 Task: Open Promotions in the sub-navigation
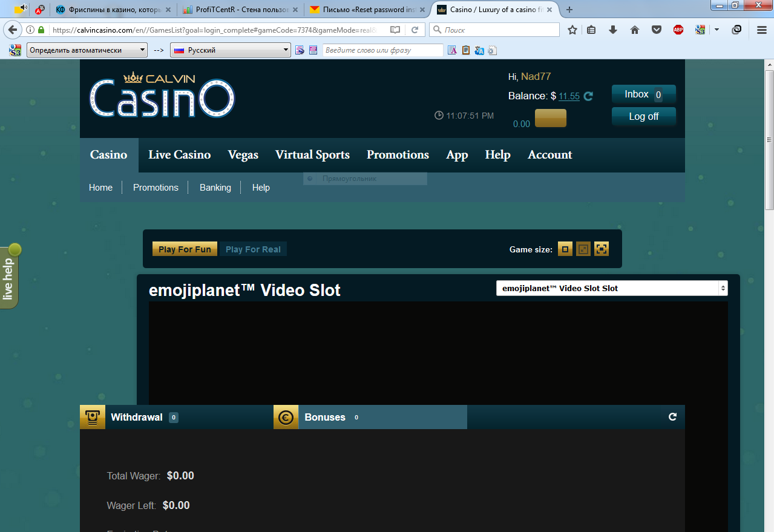pyautogui.click(x=156, y=188)
